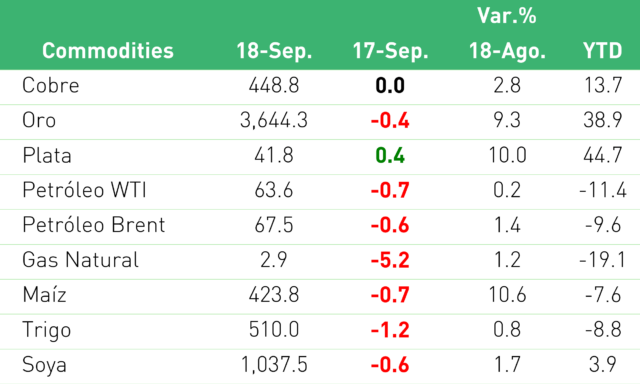Select Soya price 1,037.5
Screen dimensions: 640x384
point(274,364)
